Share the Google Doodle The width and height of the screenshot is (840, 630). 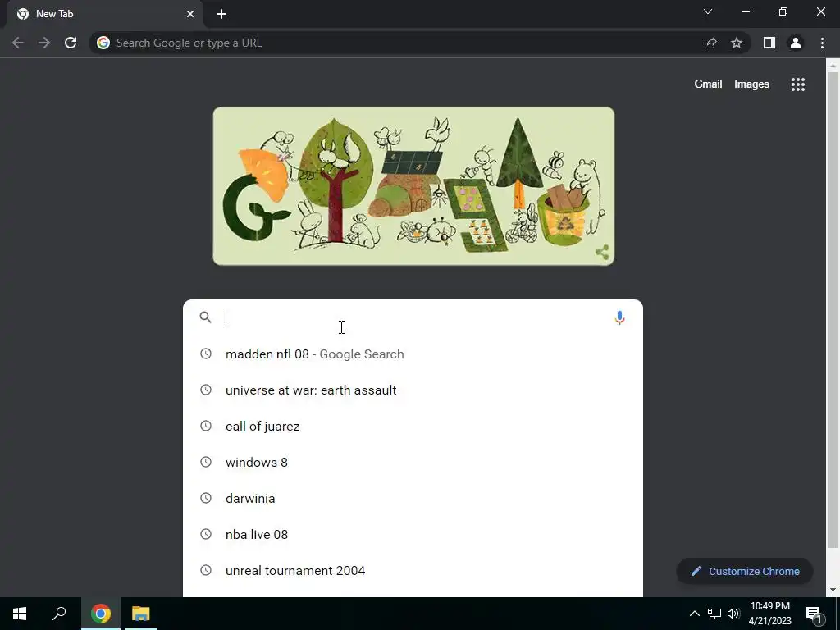click(602, 253)
